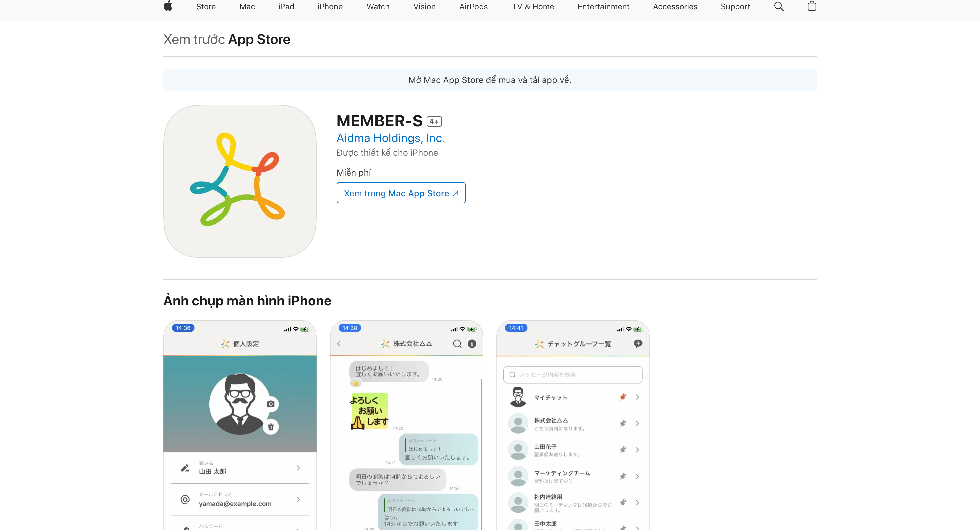
Task: Click the external link arrow in App Store button
Action: [x=455, y=193]
